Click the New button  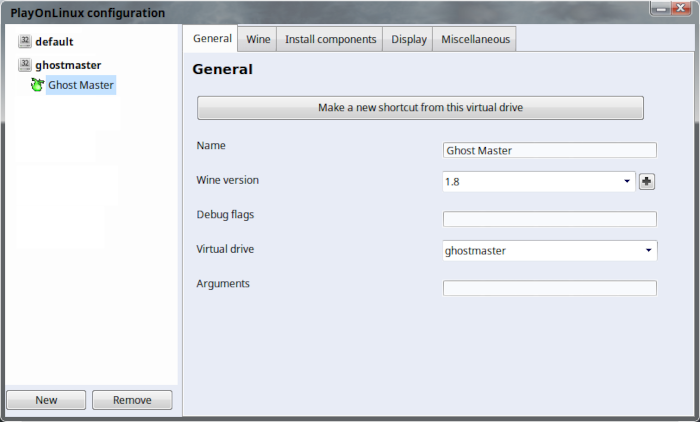click(46, 400)
